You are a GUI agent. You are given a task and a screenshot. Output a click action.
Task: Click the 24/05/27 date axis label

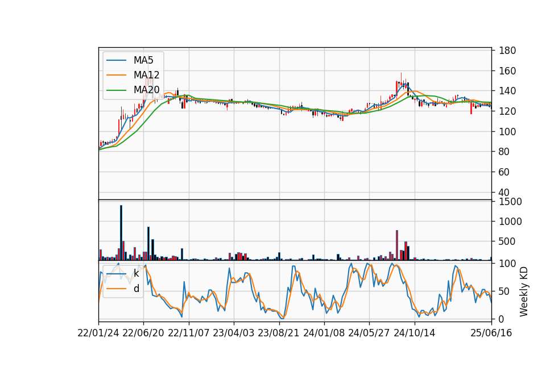pyautogui.click(x=369, y=333)
